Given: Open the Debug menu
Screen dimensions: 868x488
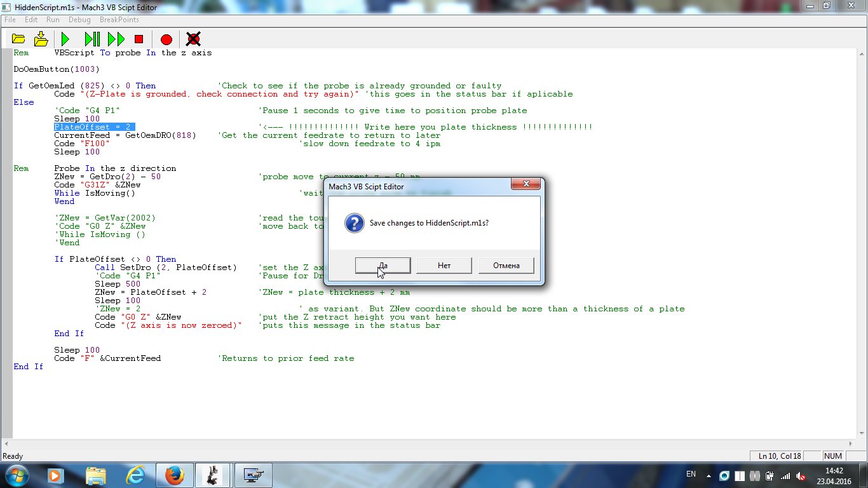Looking at the screenshot, I should pyautogui.click(x=79, y=20).
